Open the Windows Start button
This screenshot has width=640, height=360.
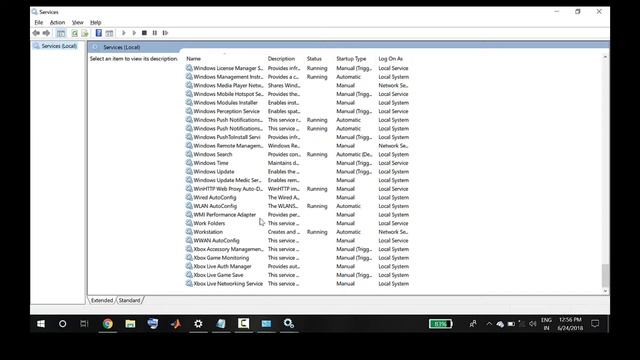pos(41,324)
